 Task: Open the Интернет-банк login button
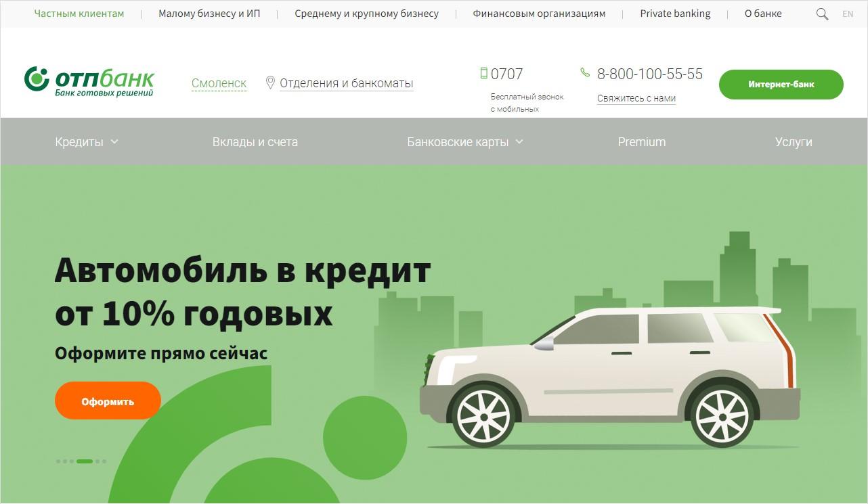(x=781, y=85)
